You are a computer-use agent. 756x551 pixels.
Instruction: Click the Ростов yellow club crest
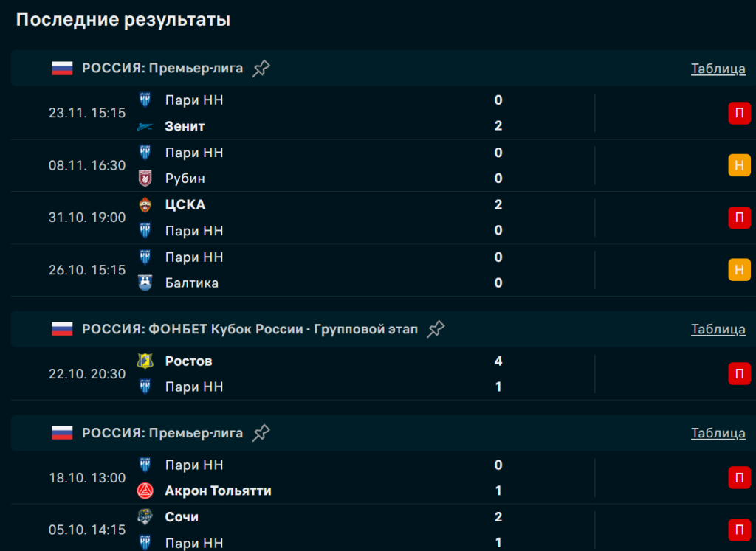point(145,361)
